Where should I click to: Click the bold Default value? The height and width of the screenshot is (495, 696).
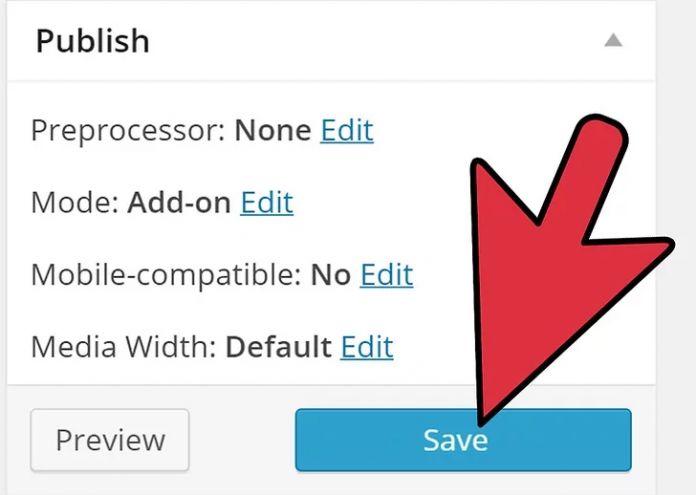pyautogui.click(x=279, y=347)
